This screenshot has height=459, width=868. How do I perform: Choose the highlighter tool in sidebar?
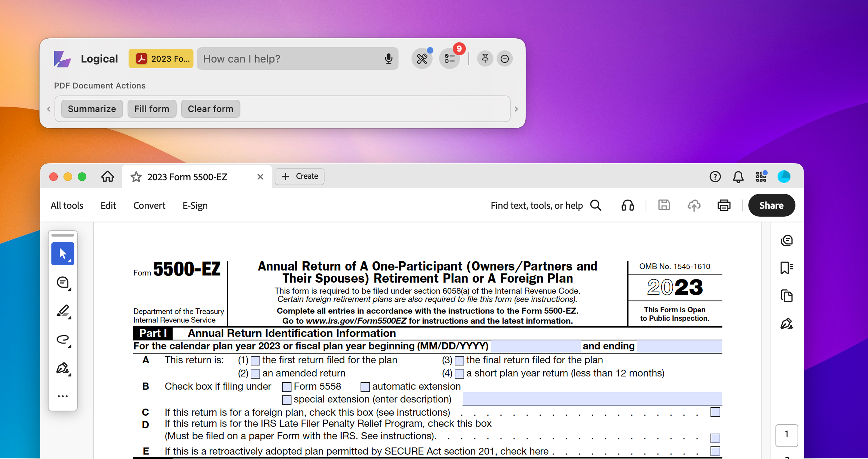[x=63, y=311]
